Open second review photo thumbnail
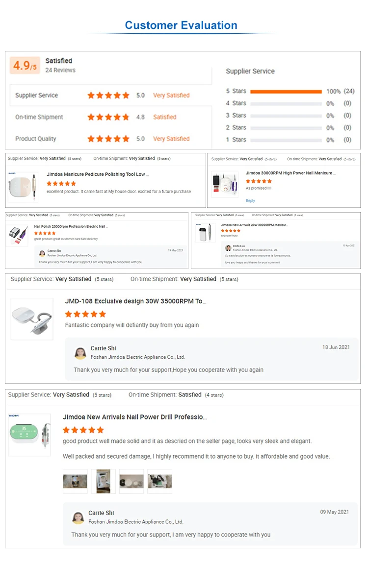Image resolution: width=368 pixels, height=588 pixels. 104,481
